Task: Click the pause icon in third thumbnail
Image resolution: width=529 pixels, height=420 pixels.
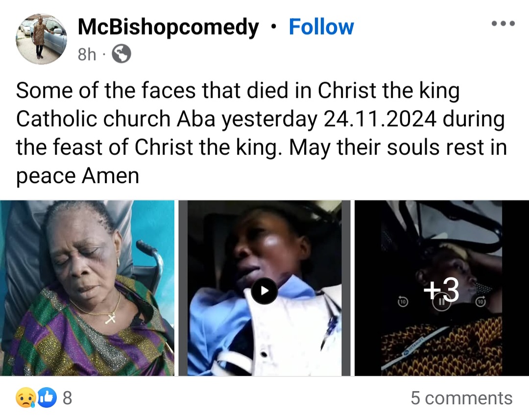Action: pyautogui.click(x=441, y=303)
